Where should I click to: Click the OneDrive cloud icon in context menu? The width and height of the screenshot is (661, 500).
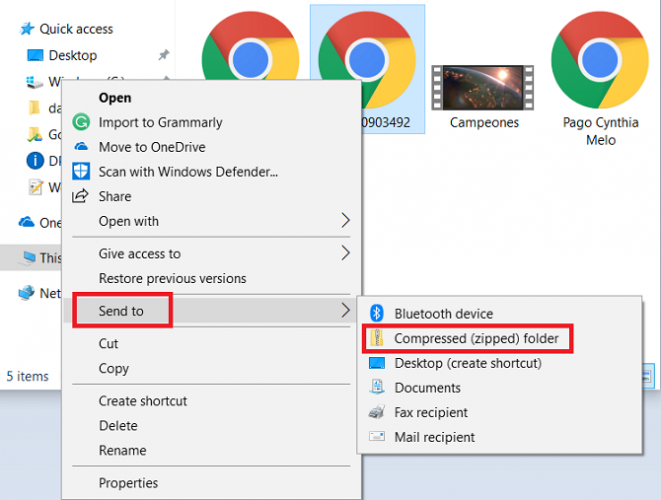[x=81, y=147]
